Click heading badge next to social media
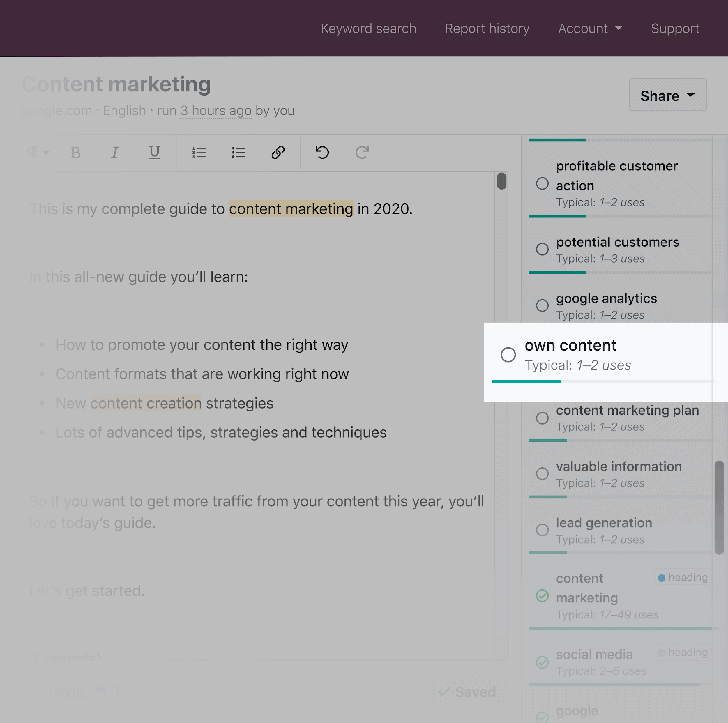Image resolution: width=728 pixels, height=723 pixels. point(683,652)
